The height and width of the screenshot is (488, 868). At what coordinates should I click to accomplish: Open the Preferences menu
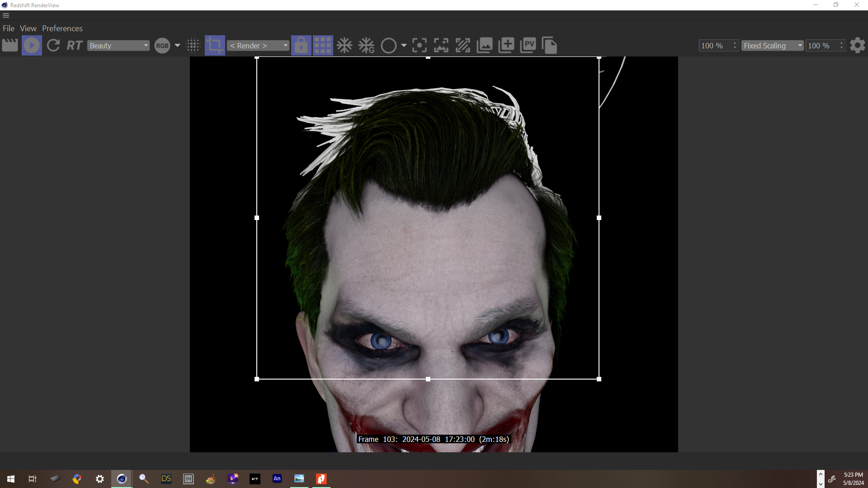62,28
